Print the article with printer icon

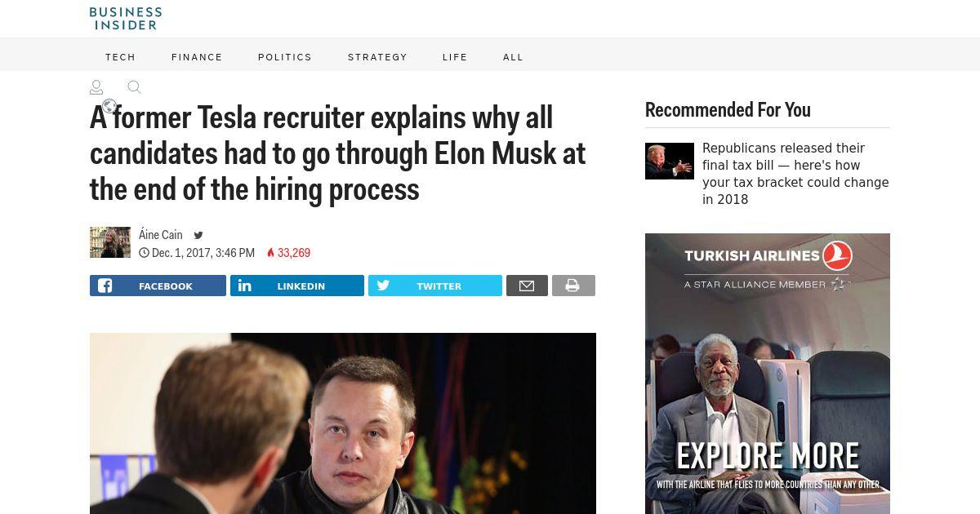click(573, 286)
